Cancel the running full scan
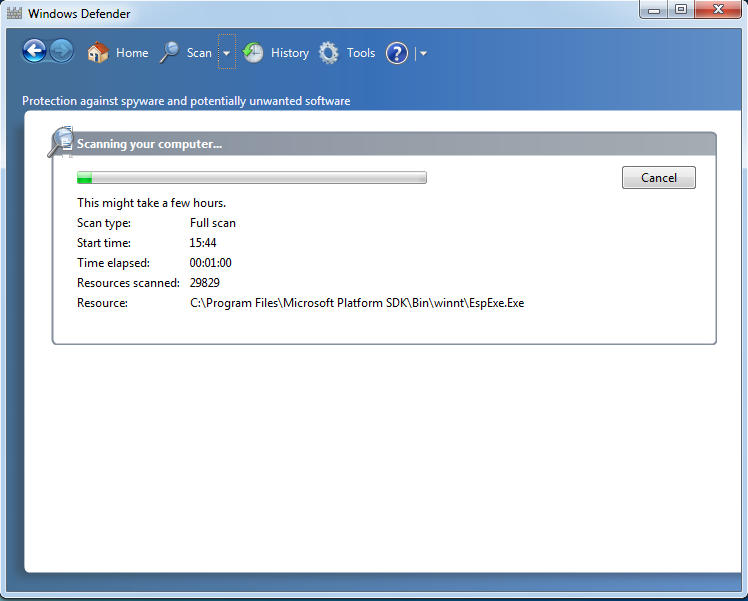Viewport: 748px width, 601px height. pyautogui.click(x=658, y=177)
